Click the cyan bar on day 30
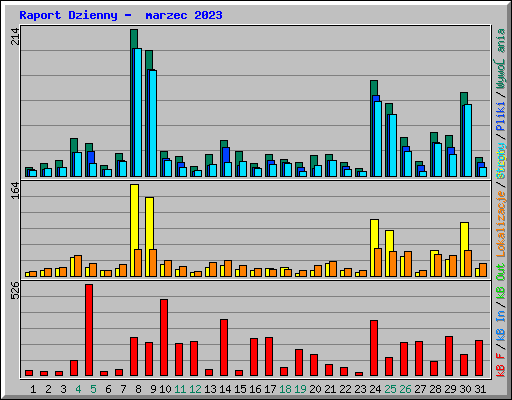Viewport: 512px width, 400px height. click(468, 141)
